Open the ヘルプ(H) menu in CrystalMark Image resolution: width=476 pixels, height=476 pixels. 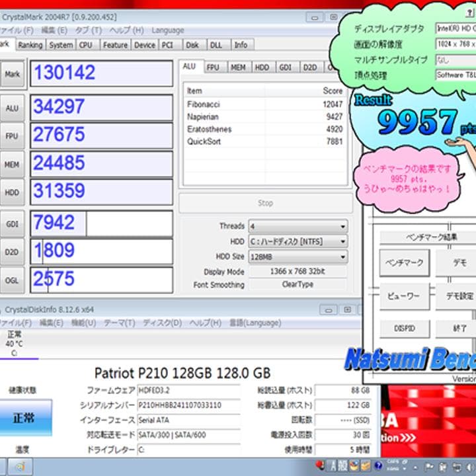(126, 30)
